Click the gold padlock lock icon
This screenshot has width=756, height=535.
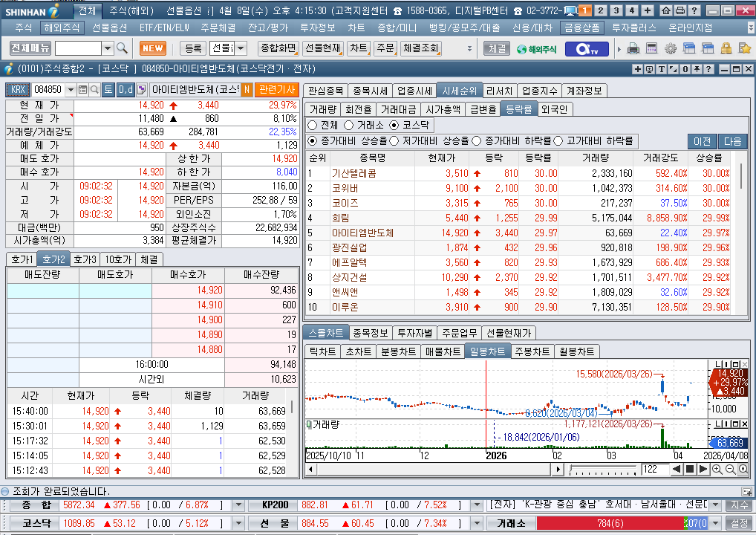click(x=726, y=48)
